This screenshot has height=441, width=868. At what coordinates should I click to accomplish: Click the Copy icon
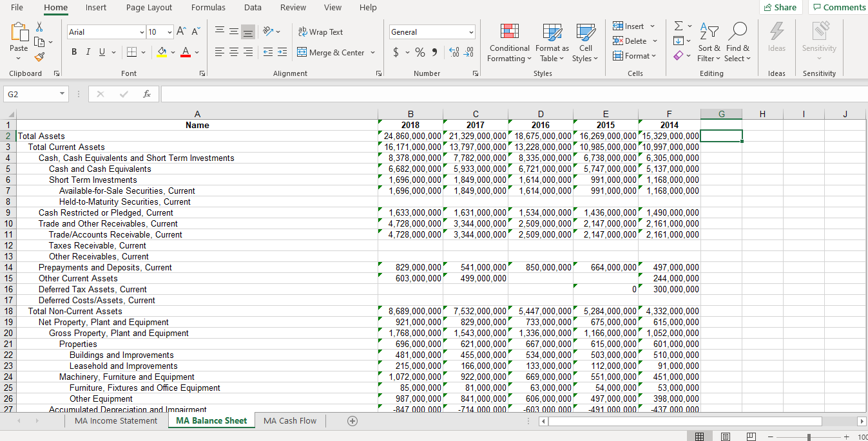[x=39, y=42]
